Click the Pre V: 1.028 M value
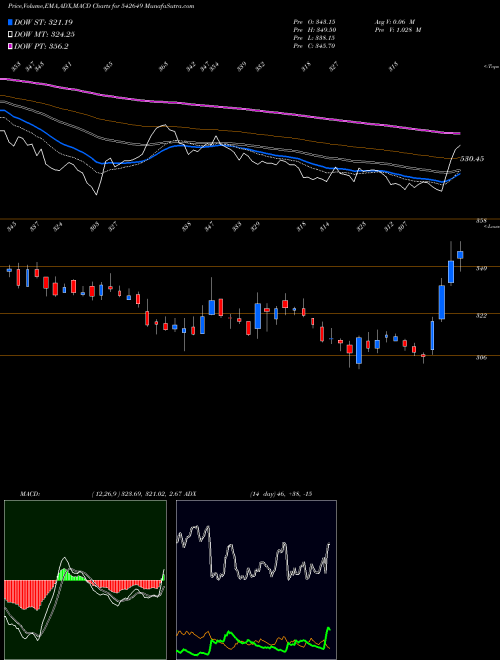 tap(398, 30)
